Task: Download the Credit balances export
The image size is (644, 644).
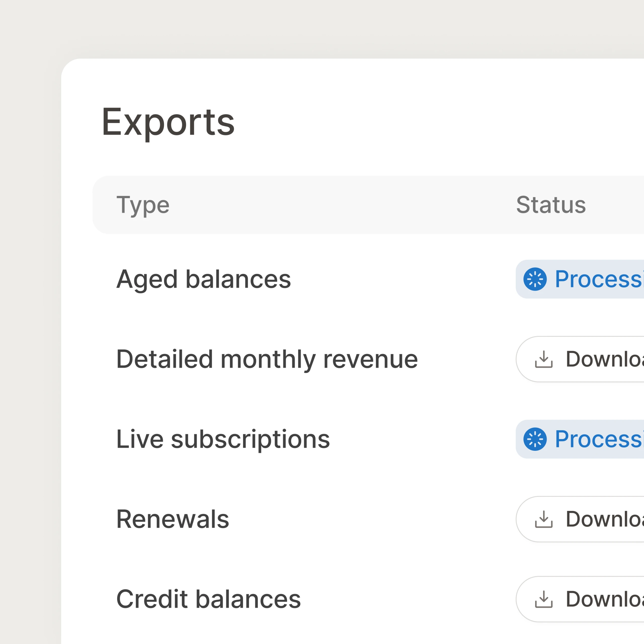Action: 580,599
